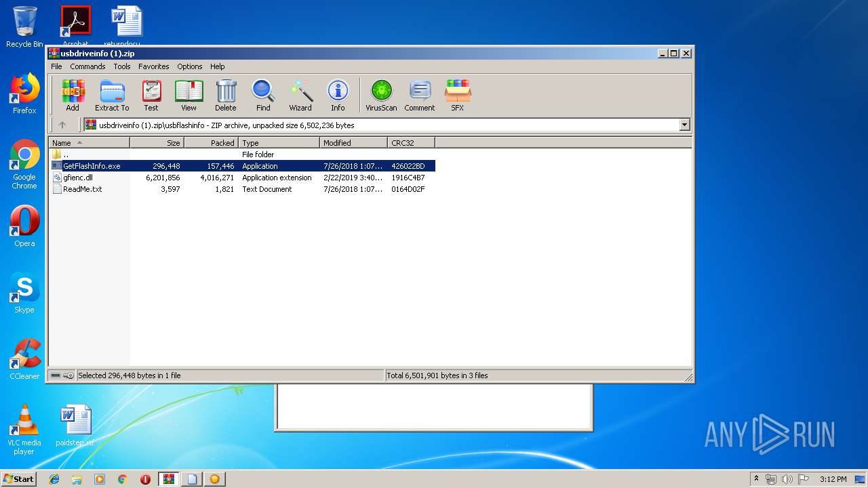The image size is (868, 488).
Task: Sort by Packed column header
Action: pyautogui.click(x=212, y=143)
